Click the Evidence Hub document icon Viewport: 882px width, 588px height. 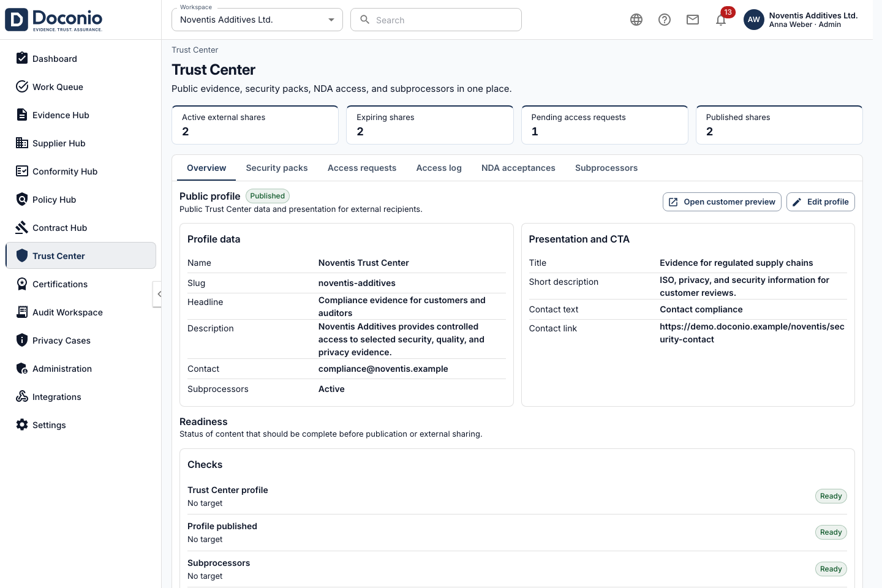[x=22, y=115]
